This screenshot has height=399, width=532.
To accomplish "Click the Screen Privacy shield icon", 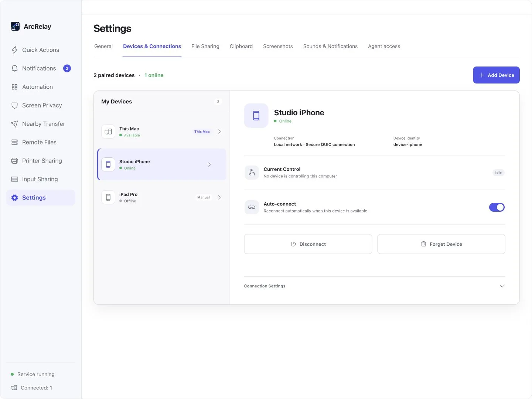I will pos(14,105).
